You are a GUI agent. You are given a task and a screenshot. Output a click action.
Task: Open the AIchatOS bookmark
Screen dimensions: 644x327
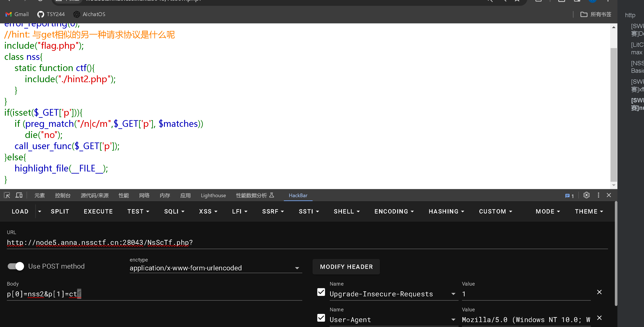89,14
